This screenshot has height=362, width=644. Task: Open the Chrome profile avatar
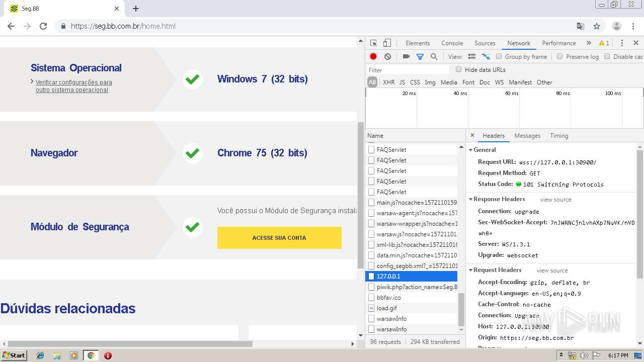[x=617, y=26]
